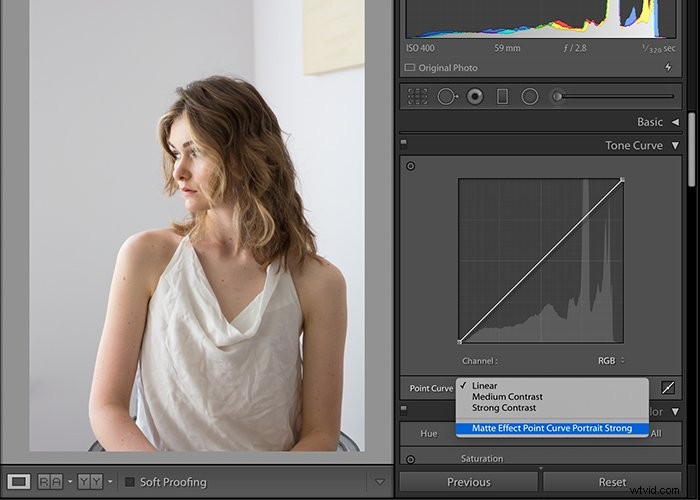Enable the Soft Proofing checkbox

tap(130, 482)
